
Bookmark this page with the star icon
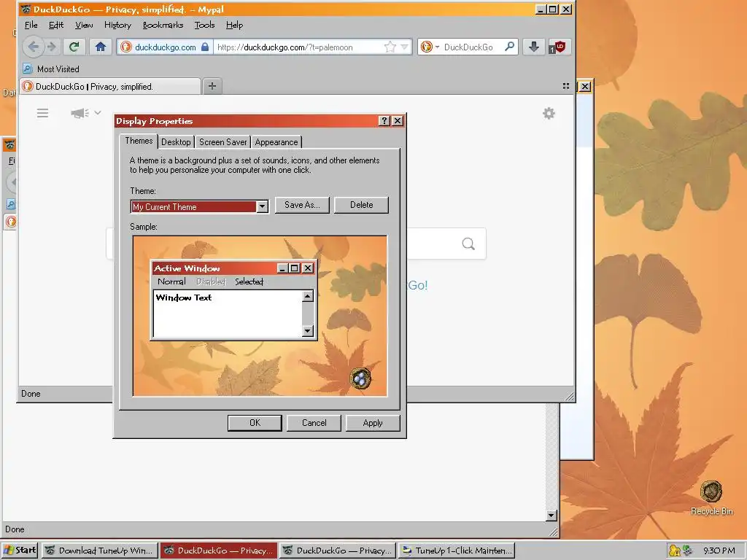390,47
